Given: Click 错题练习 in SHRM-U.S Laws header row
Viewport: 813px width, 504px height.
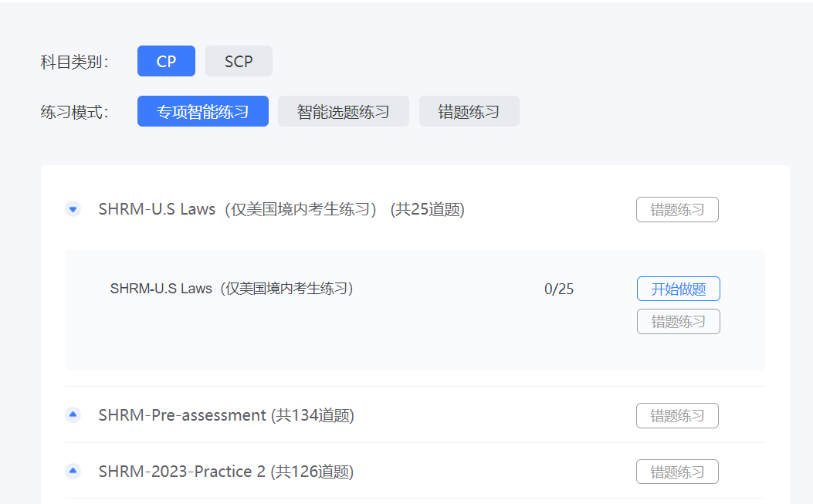Looking at the screenshot, I should coord(677,209).
